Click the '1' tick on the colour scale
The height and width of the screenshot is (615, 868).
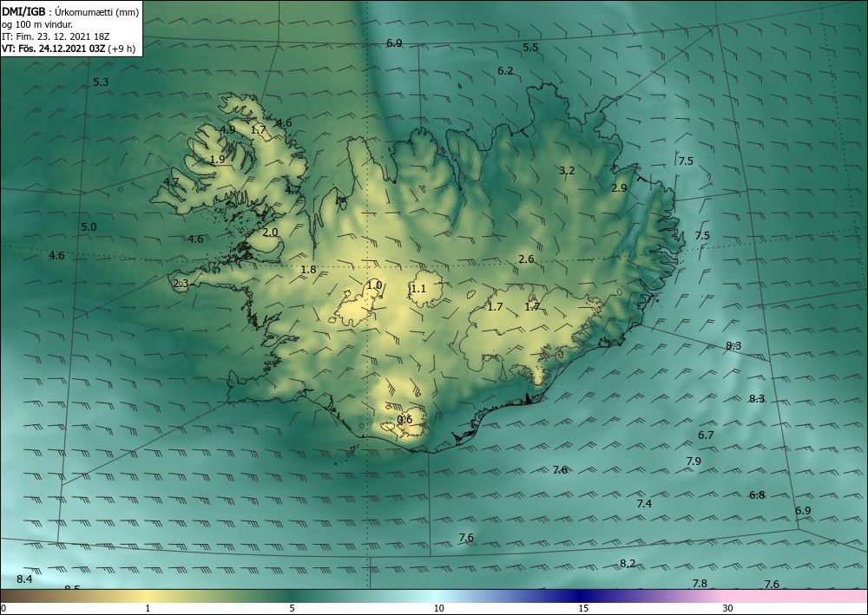coord(148,608)
